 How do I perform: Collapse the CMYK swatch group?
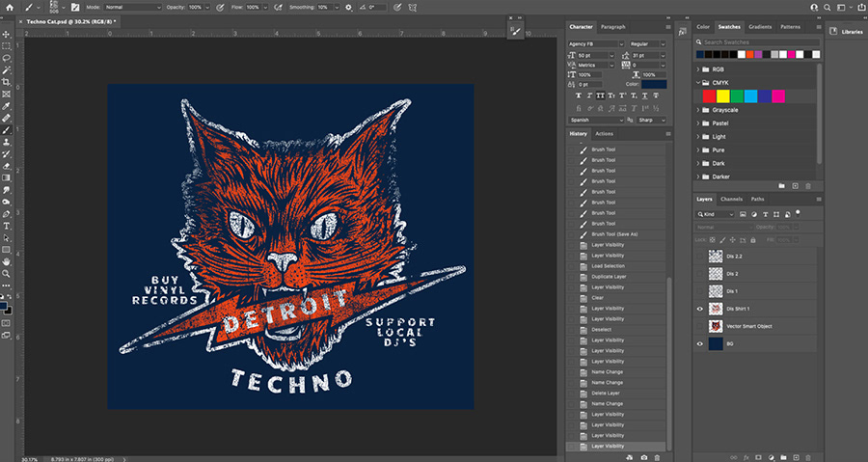(x=698, y=83)
